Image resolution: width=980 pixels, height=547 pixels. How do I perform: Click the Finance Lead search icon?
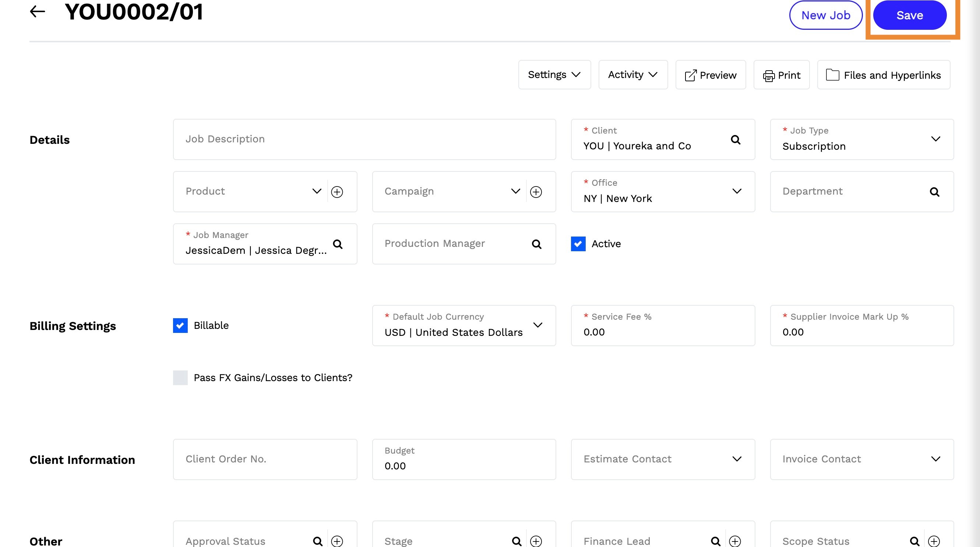click(715, 540)
